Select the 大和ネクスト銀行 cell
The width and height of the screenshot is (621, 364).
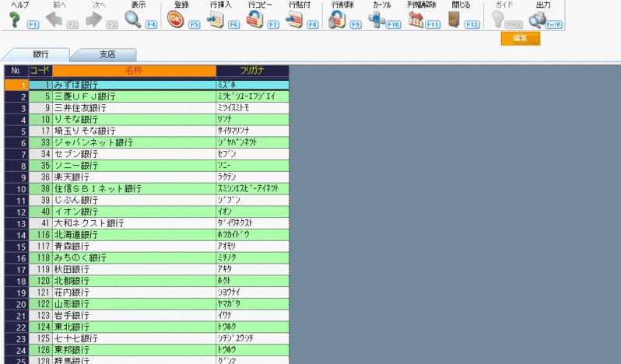click(135, 223)
